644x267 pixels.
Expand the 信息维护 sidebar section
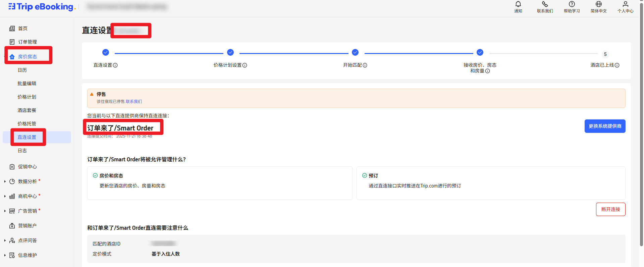(5, 255)
